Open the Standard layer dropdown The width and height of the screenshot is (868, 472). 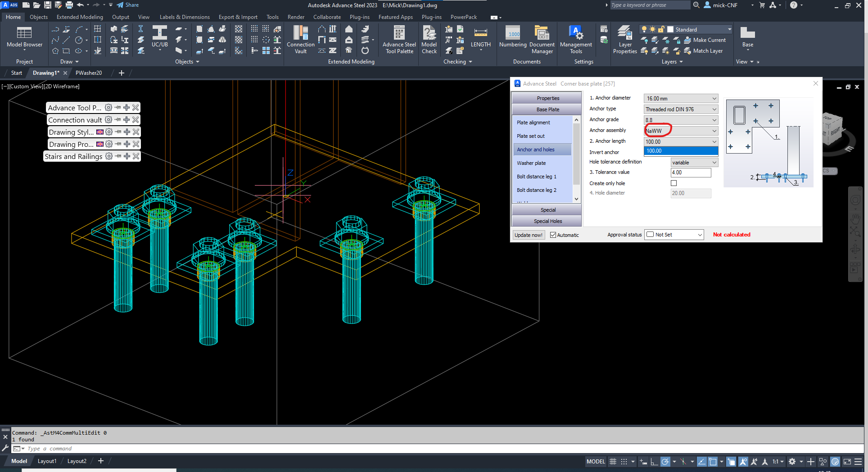tap(729, 29)
